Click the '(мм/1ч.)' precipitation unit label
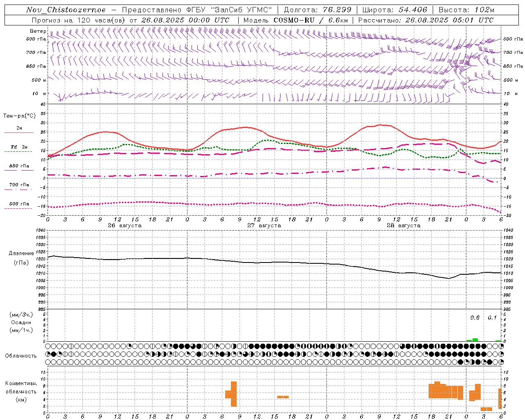Viewport: 525px width, 420px height. (21, 330)
